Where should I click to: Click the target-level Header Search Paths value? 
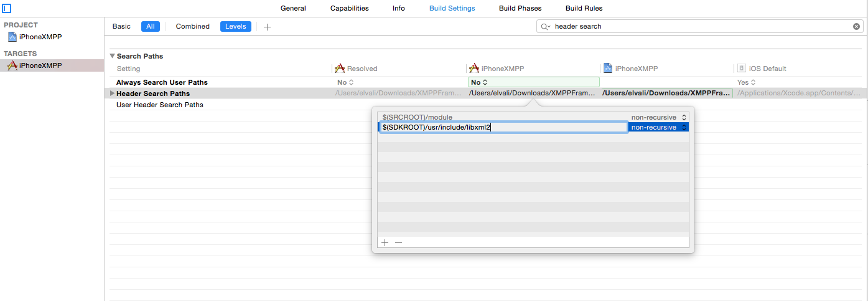532,93
